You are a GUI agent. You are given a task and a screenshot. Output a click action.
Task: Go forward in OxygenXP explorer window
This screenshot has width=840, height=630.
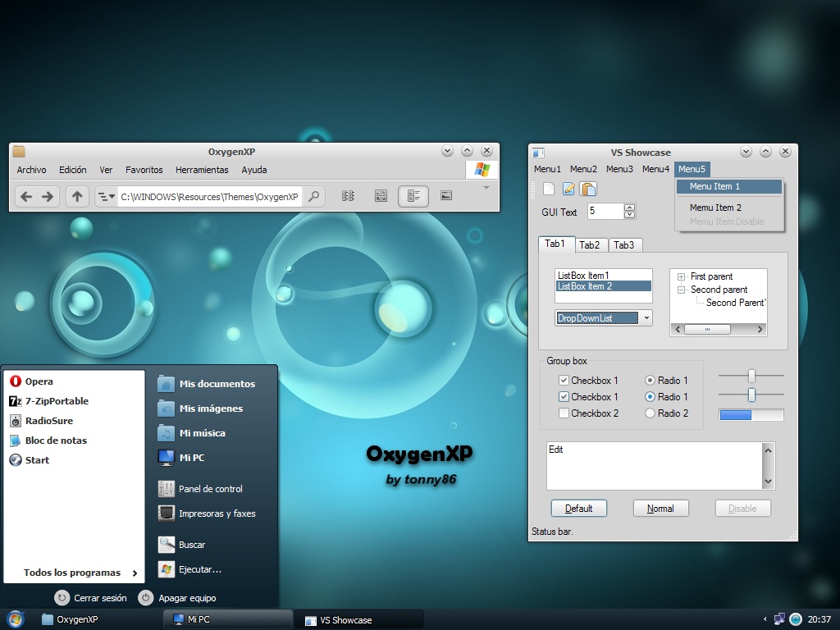48,197
